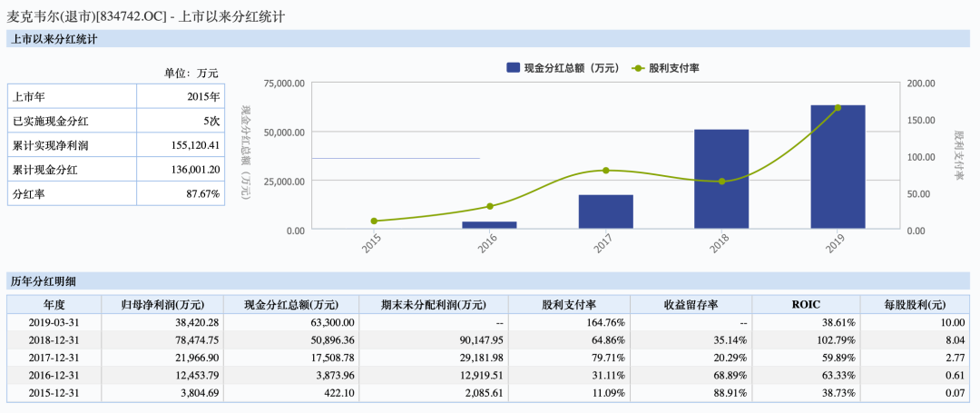The height and width of the screenshot is (413, 980).
Task: Click the cash dividend value 50,896.36
Action: (334, 339)
